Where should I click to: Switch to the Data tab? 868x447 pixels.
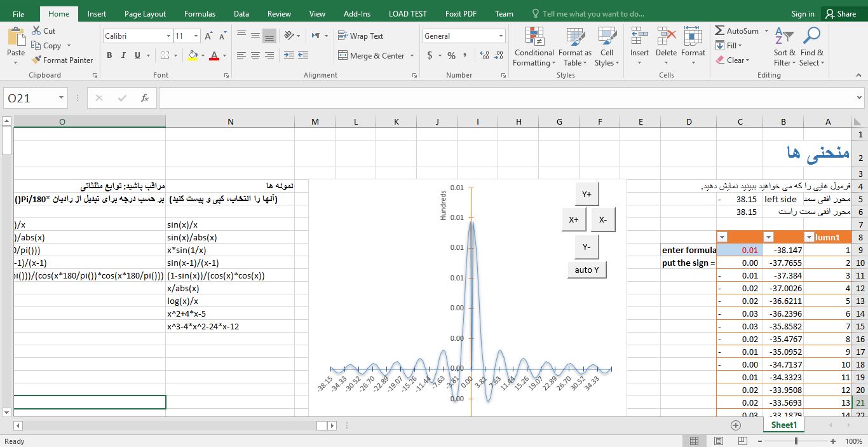tap(241, 14)
